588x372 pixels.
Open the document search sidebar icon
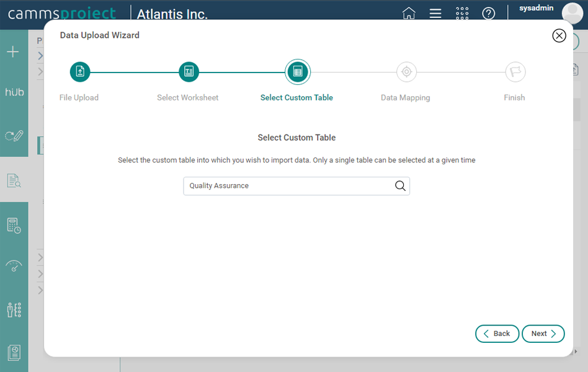pos(14,180)
